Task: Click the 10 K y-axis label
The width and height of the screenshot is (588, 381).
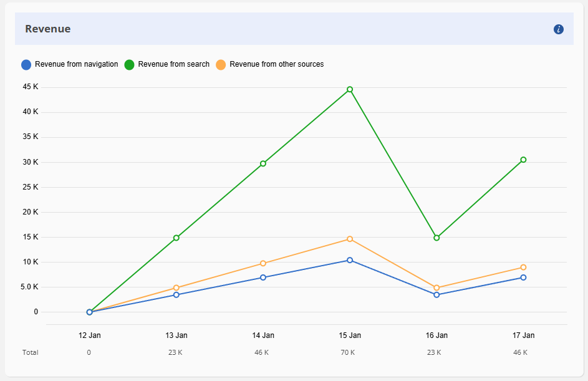Action: pyautogui.click(x=31, y=262)
